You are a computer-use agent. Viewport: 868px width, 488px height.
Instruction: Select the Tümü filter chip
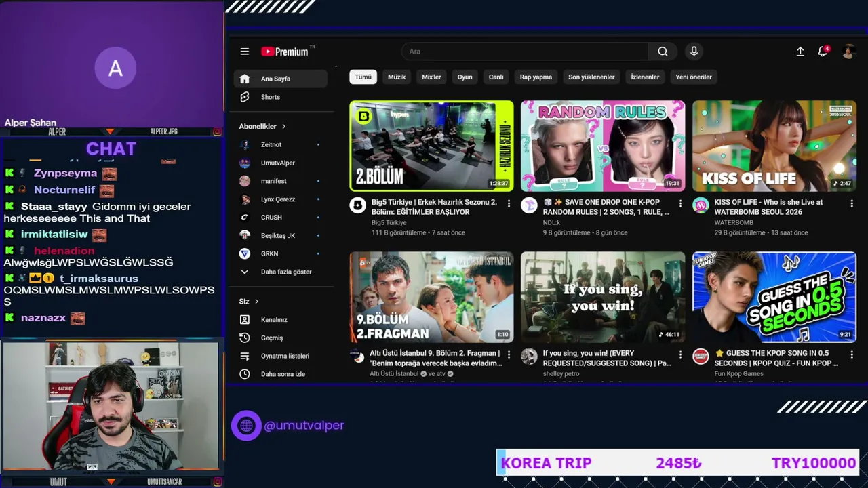tap(363, 77)
